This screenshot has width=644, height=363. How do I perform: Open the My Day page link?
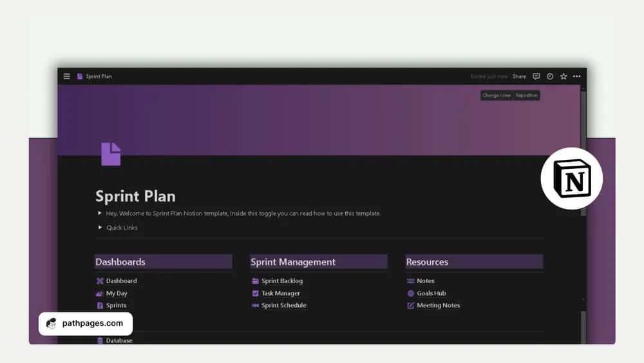117,293
